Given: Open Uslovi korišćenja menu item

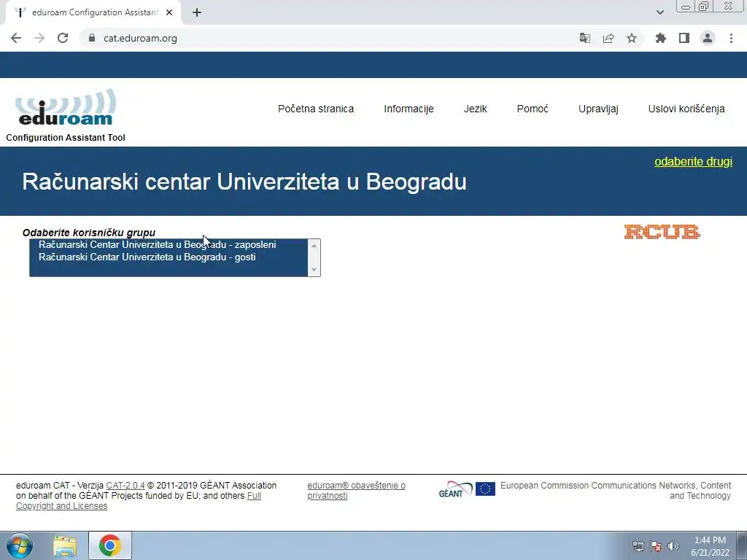Looking at the screenshot, I should (686, 109).
